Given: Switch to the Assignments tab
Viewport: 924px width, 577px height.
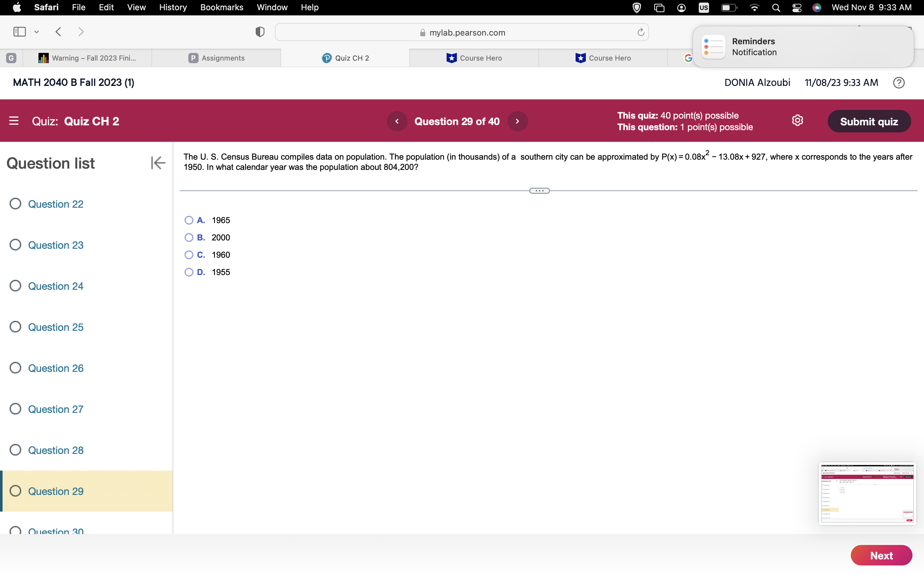Looking at the screenshot, I should [x=216, y=58].
